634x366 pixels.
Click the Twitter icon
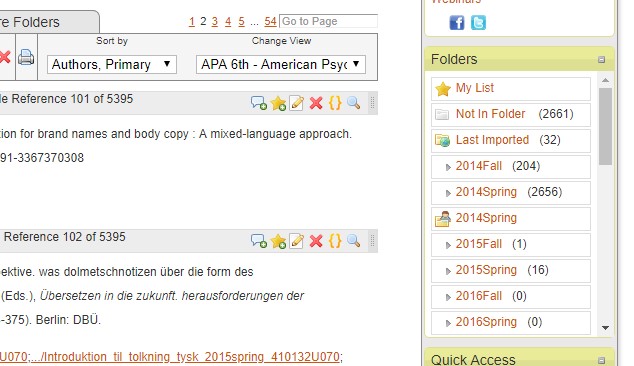click(x=478, y=23)
